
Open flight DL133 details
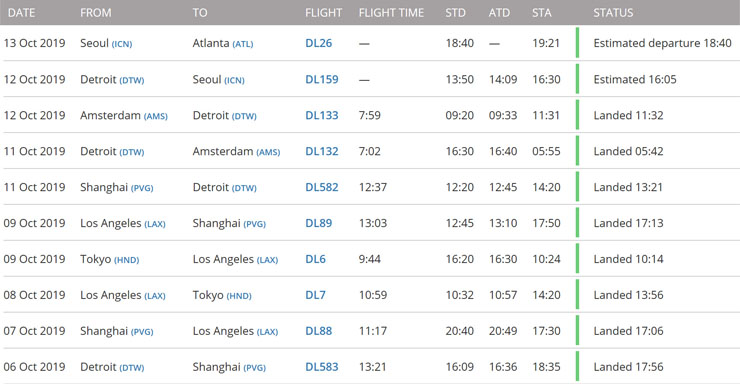322,115
